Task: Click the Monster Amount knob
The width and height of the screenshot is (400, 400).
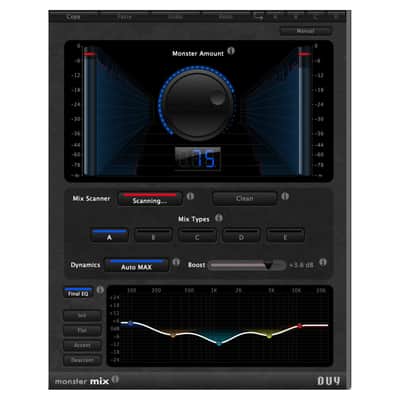Action: (x=197, y=104)
